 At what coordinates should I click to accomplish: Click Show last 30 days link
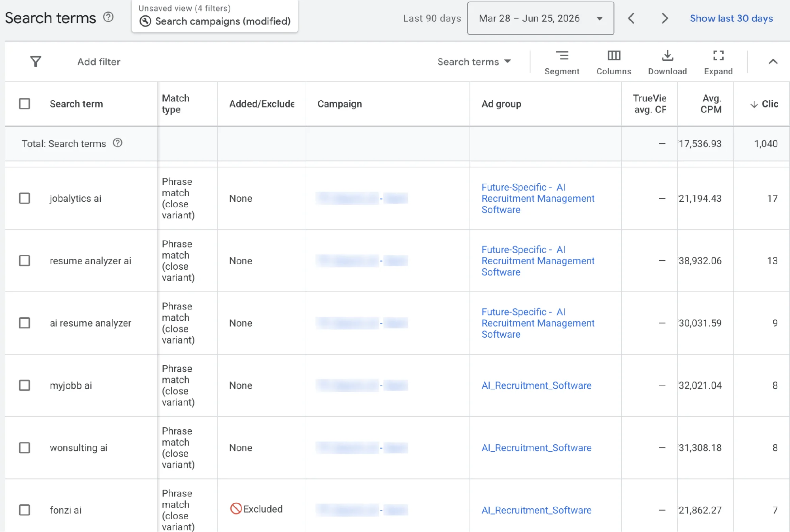point(731,19)
